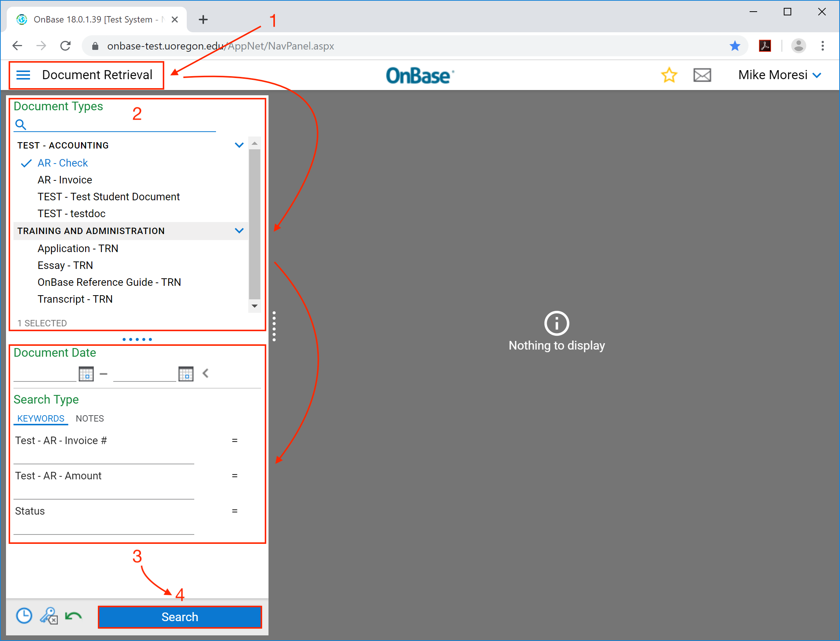Click the OnBase logo
Image resolution: width=840 pixels, height=641 pixels.
coord(420,75)
